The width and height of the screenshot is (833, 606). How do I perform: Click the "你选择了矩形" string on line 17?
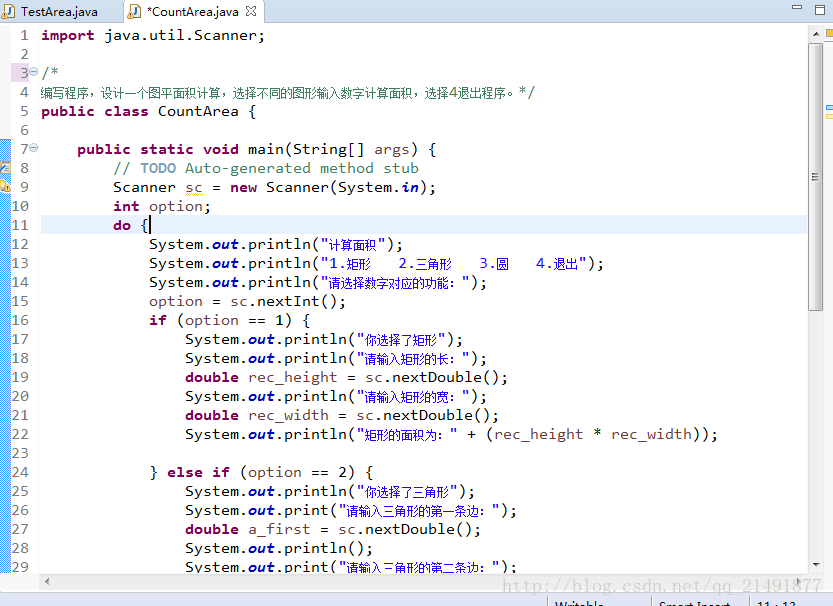tap(401, 340)
